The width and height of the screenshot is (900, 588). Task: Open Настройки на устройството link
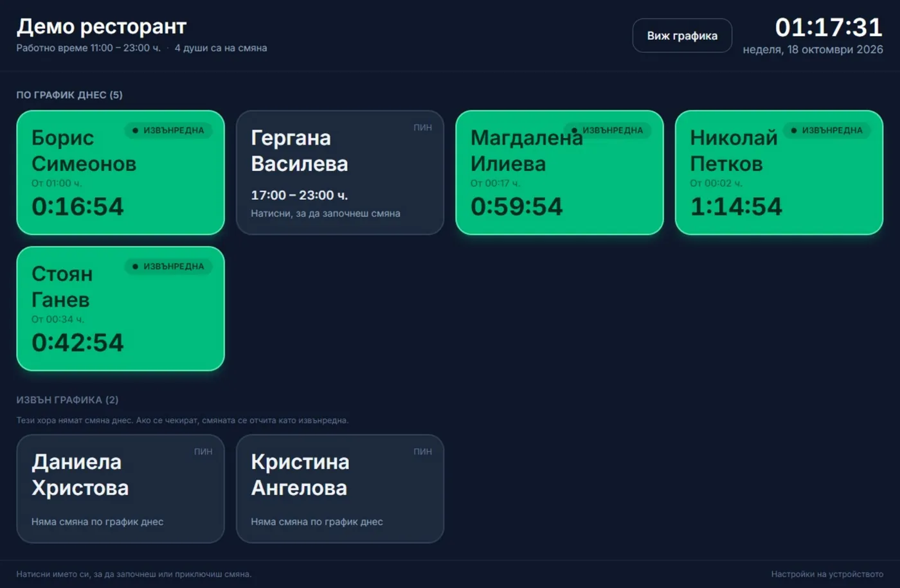(827, 574)
